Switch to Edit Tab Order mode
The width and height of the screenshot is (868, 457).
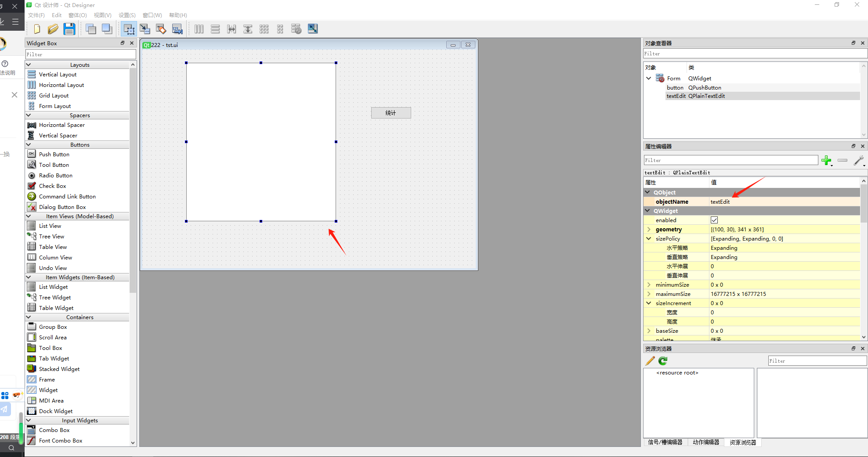click(177, 29)
